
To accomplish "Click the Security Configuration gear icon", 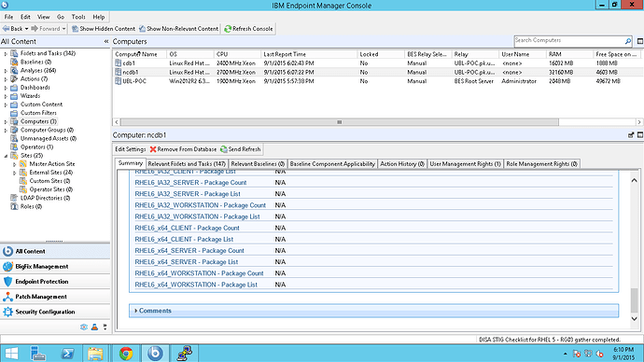I will 7,312.
